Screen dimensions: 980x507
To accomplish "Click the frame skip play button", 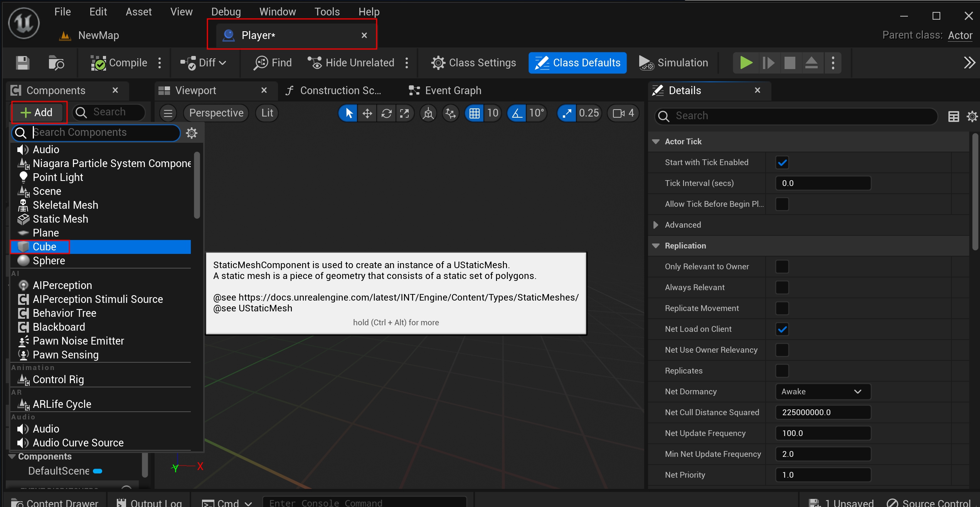I will (x=768, y=63).
